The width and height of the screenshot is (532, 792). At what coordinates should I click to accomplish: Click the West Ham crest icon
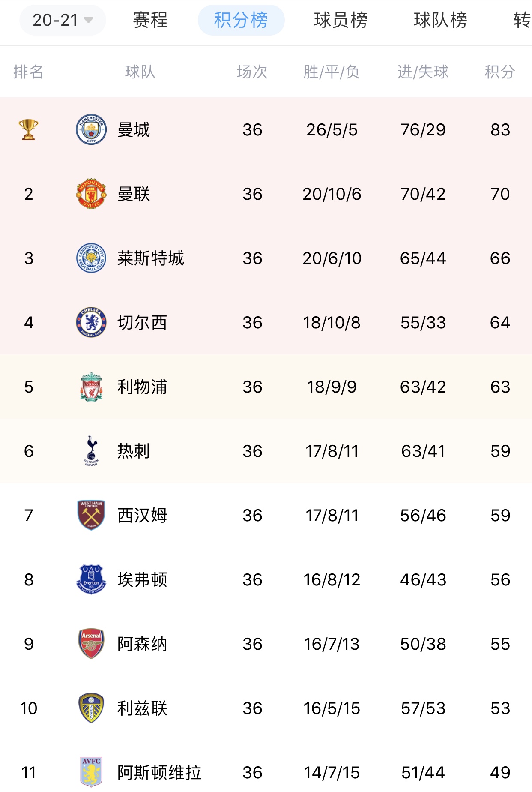(x=91, y=515)
